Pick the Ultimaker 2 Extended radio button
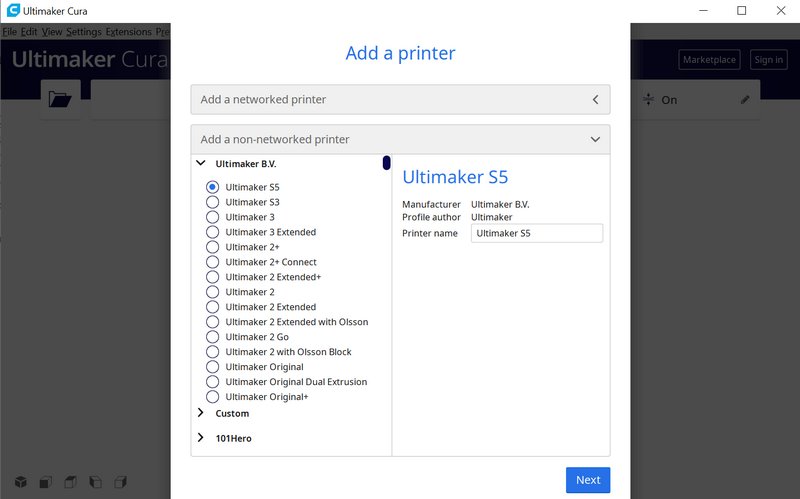The width and height of the screenshot is (800, 499). click(x=213, y=307)
